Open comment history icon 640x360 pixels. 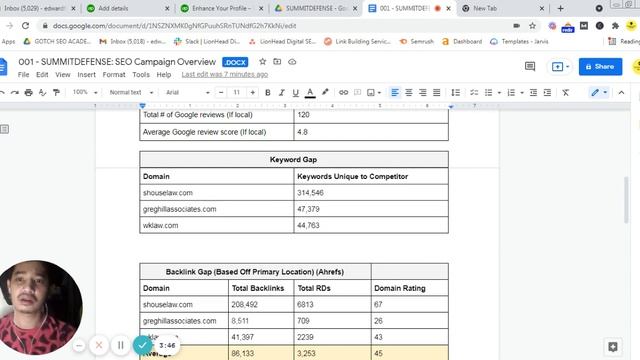click(530, 67)
